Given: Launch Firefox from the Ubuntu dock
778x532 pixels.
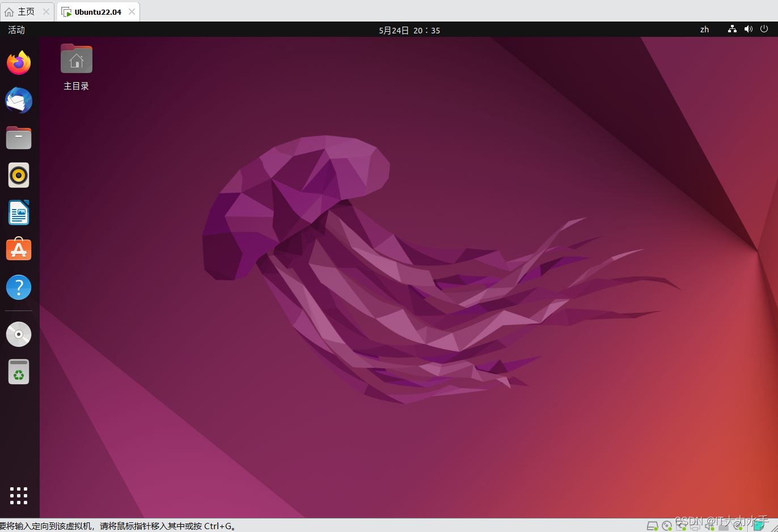Looking at the screenshot, I should coord(19,63).
